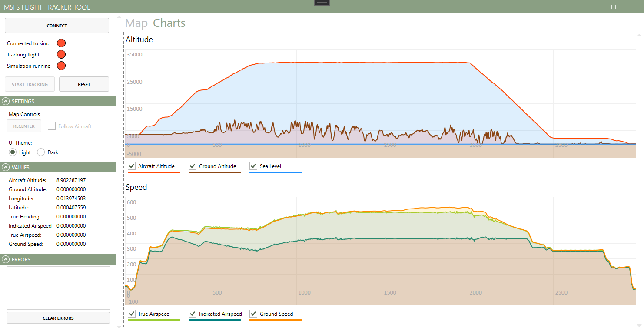
Task: Click the Map Controls label
Action: coord(25,114)
